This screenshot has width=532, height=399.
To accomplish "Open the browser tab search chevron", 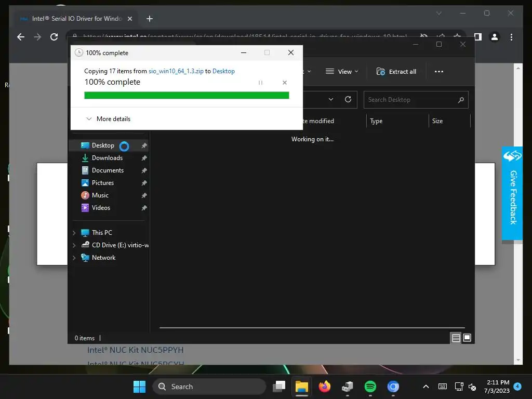I will click(x=438, y=13).
